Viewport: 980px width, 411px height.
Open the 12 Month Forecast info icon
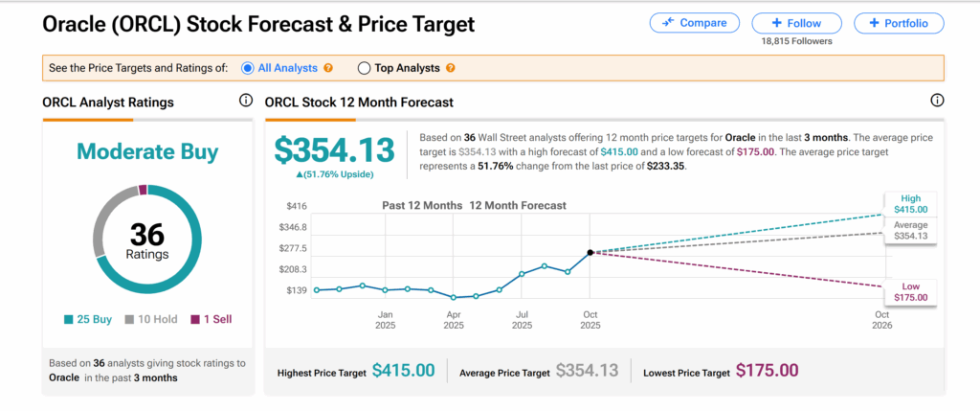tap(937, 101)
